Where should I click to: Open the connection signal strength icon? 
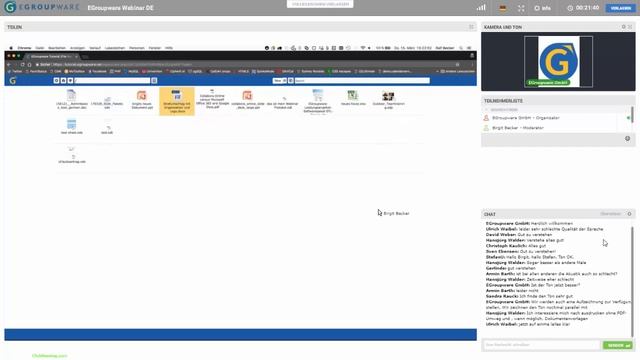click(x=481, y=8)
